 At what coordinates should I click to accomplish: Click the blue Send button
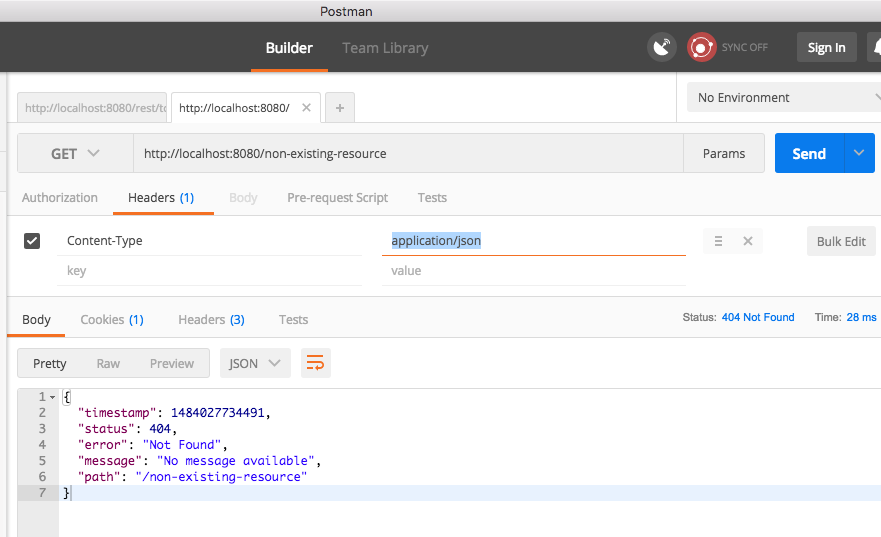pyautogui.click(x=809, y=153)
